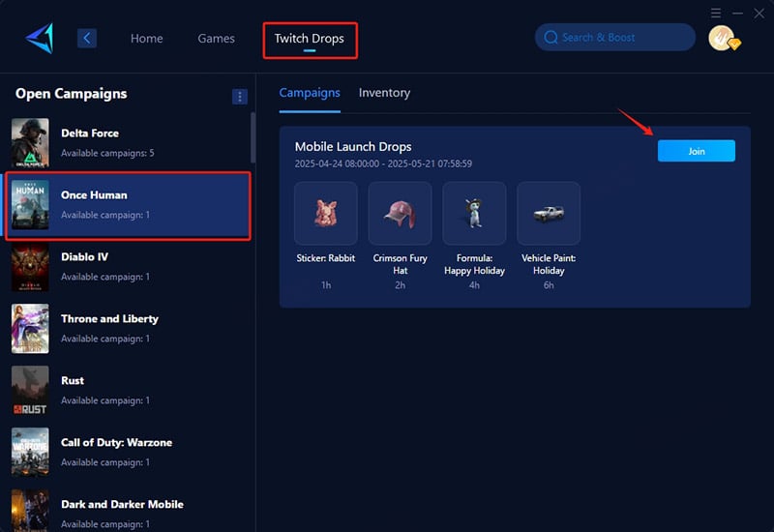
Task: Click the 'Vehicle Paint: Holiday' label
Action: click(549, 264)
